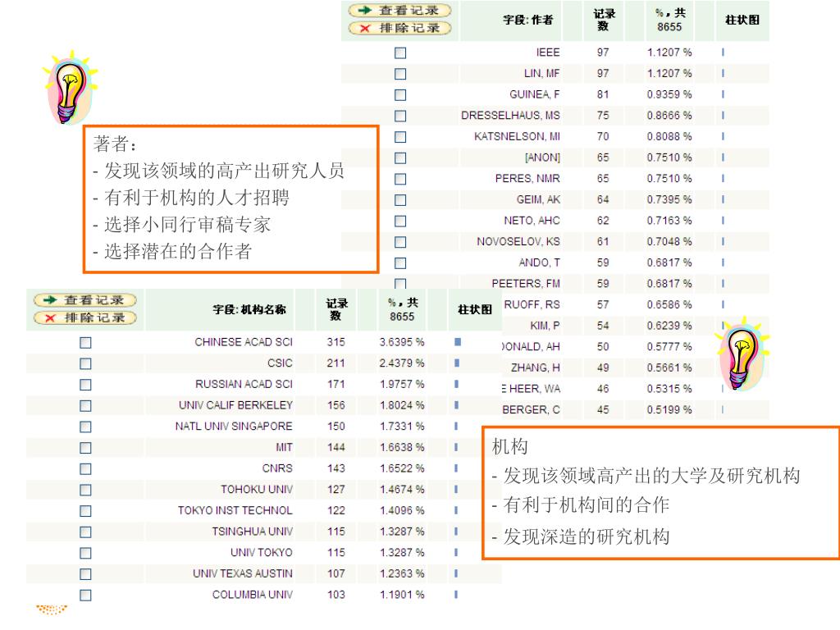
Task: Click 柱状图 header in author table
Action: [x=742, y=21]
